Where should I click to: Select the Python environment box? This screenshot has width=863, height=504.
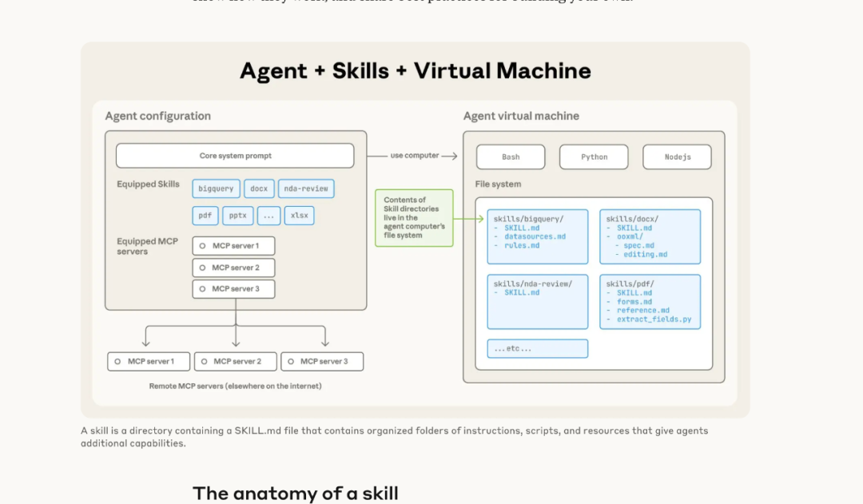click(594, 157)
